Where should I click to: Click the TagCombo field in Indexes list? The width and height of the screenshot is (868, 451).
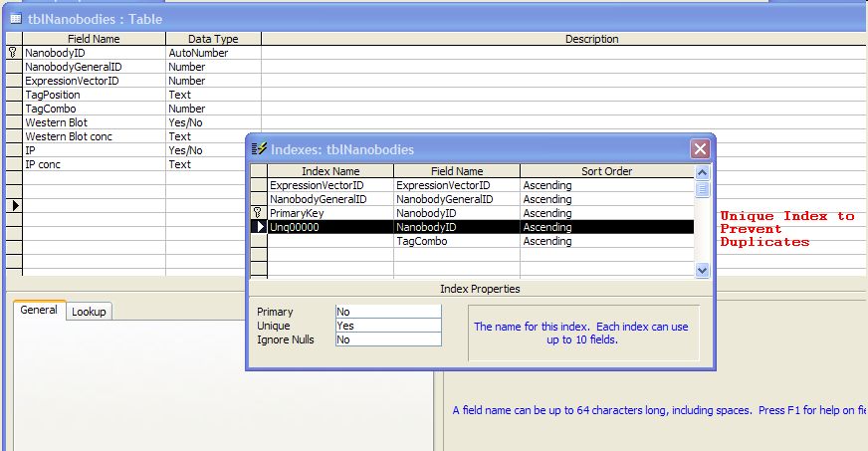click(x=457, y=241)
